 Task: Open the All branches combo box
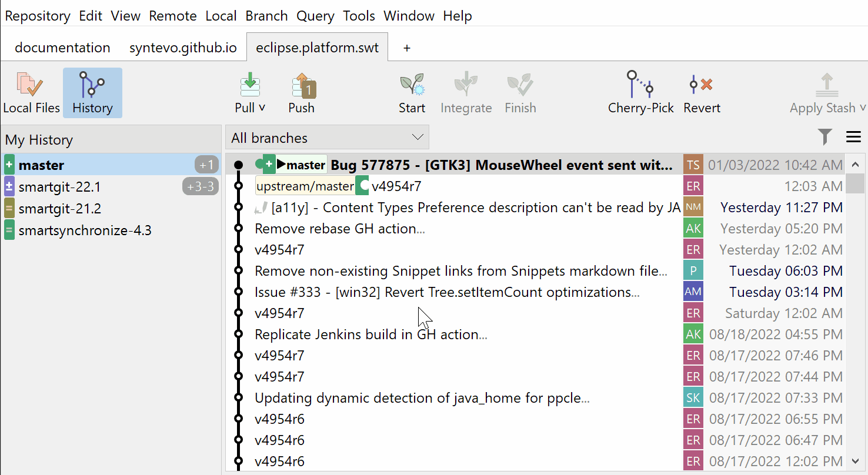click(x=327, y=138)
